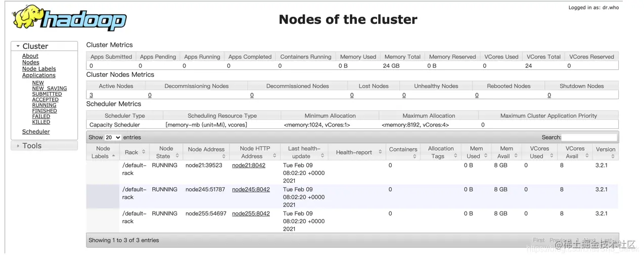Sort table by Containers column
Screen dimensions: 644x258
pos(403,152)
